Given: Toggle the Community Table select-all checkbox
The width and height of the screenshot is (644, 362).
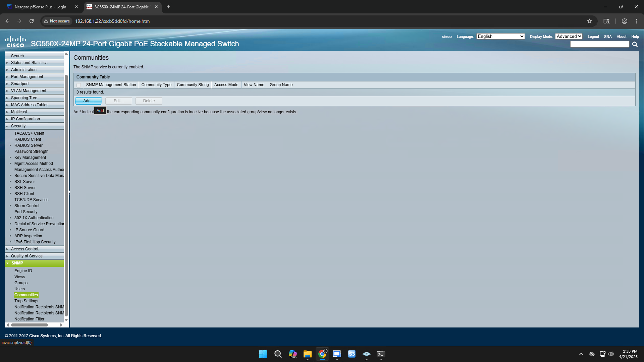Looking at the screenshot, I should (x=79, y=85).
